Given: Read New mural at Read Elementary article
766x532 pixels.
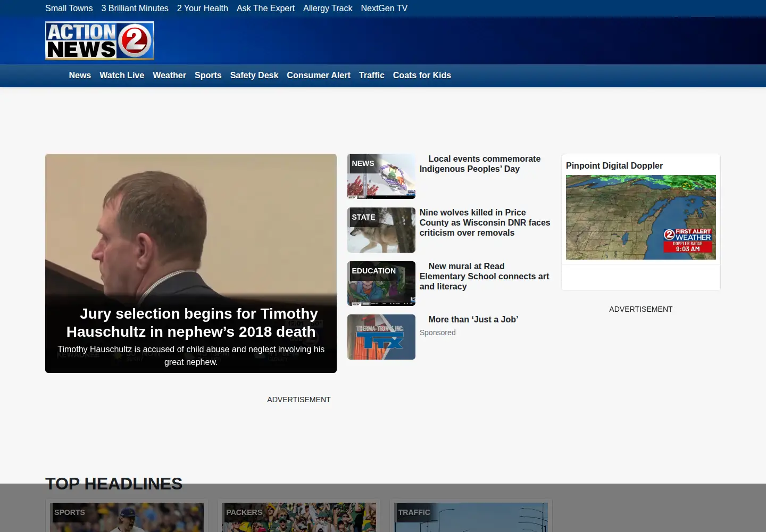Looking at the screenshot, I should (x=484, y=276).
